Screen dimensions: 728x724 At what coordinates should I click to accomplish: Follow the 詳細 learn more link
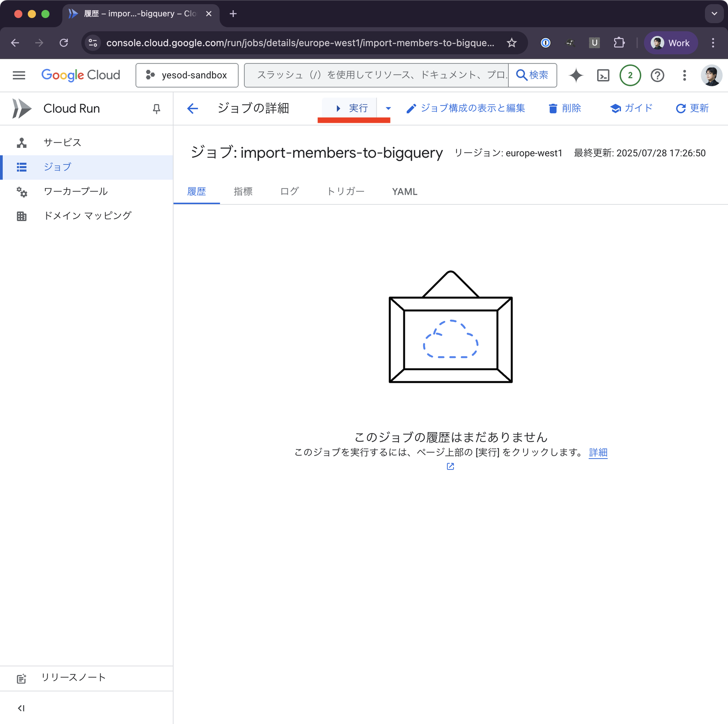coord(598,452)
